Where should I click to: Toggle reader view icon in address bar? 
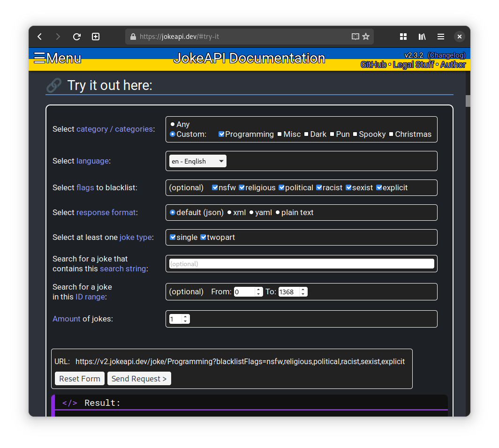point(355,37)
